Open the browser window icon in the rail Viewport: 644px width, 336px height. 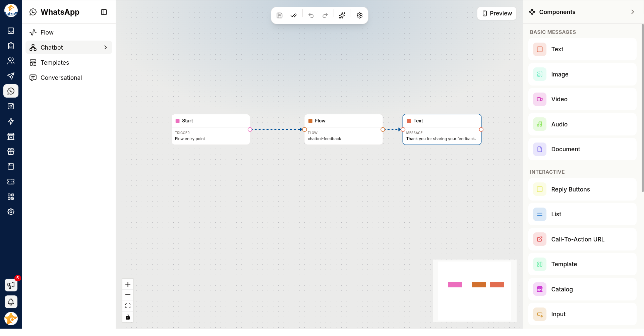(x=11, y=167)
